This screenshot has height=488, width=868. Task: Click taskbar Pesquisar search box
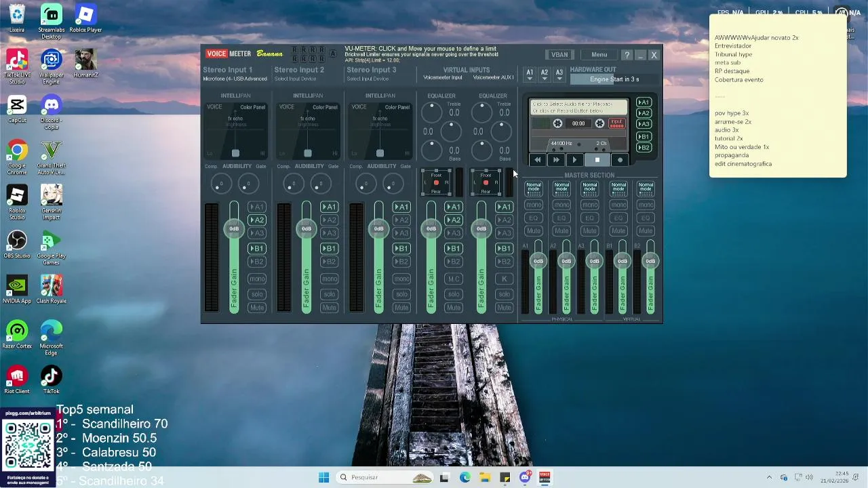[x=384, y=477]
